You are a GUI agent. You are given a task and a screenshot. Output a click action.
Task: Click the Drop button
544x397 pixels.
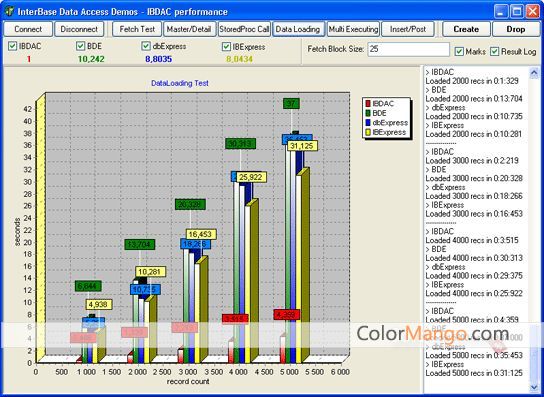tap(516, 29)
